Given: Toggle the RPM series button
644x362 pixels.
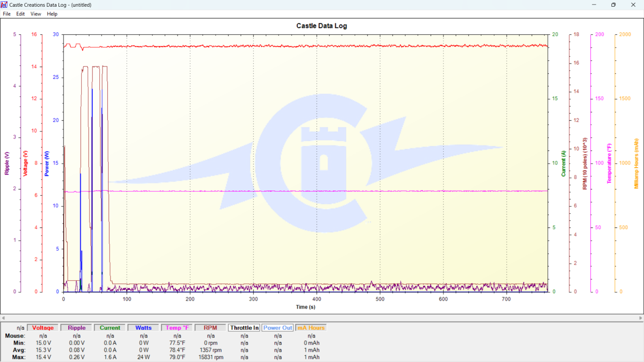Looking at the screenshot, I should (x=211, y=328).
